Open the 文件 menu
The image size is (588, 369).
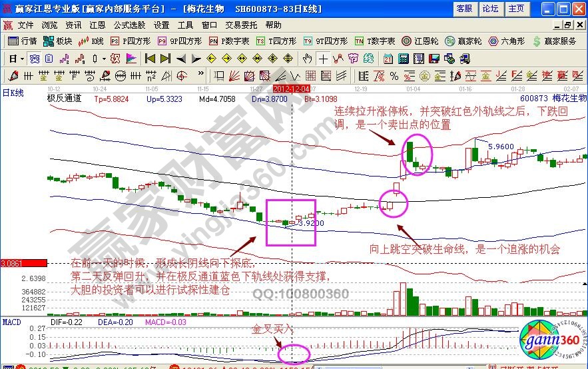[x=26, y=25]
